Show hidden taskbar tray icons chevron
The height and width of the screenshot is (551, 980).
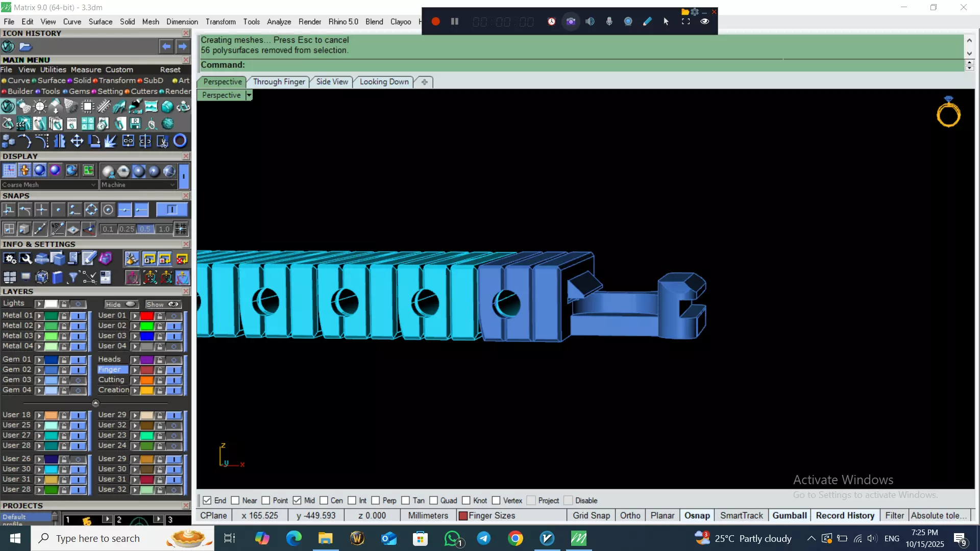(811, 538)
